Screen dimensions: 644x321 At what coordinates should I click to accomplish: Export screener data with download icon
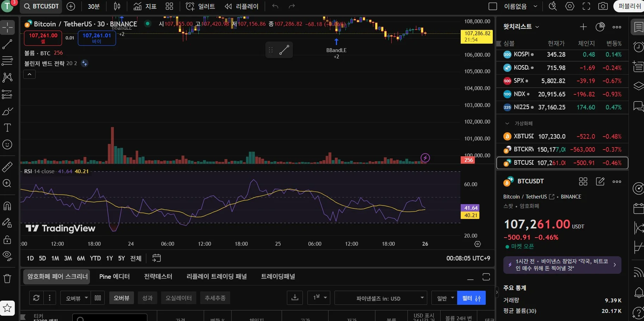click(295, 298)
